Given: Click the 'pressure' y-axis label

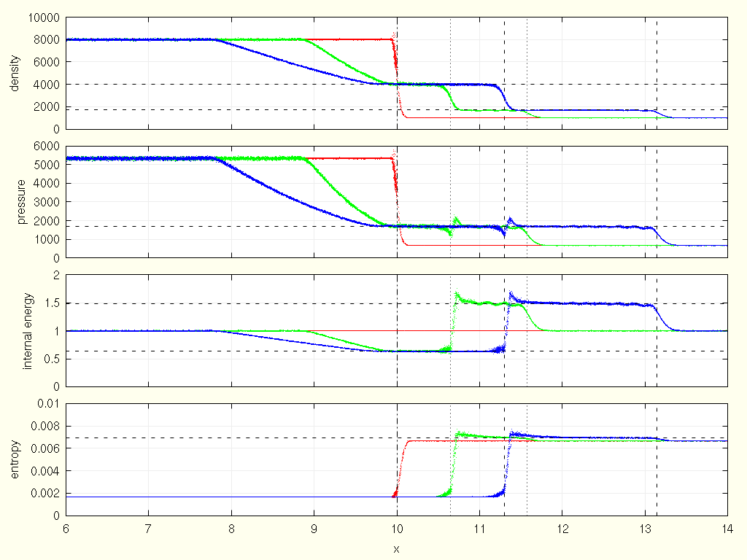Looking at the screenshot, I should (x=14, y=202).
